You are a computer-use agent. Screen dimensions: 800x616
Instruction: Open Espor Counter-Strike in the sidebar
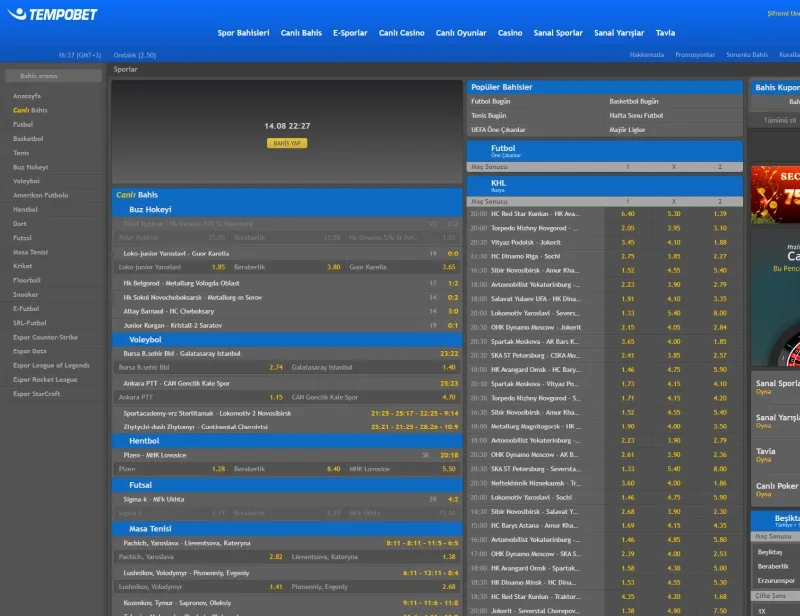[45, 337]
